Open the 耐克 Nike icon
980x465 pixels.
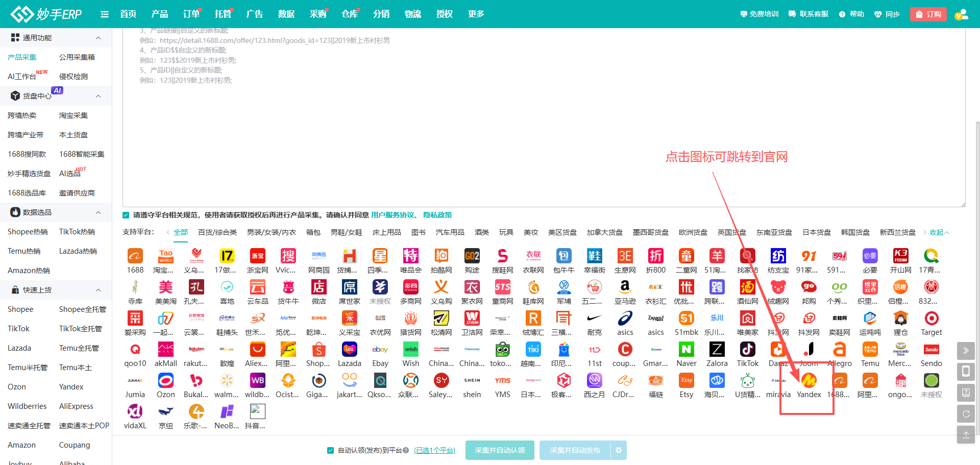[x=595, y=318]
